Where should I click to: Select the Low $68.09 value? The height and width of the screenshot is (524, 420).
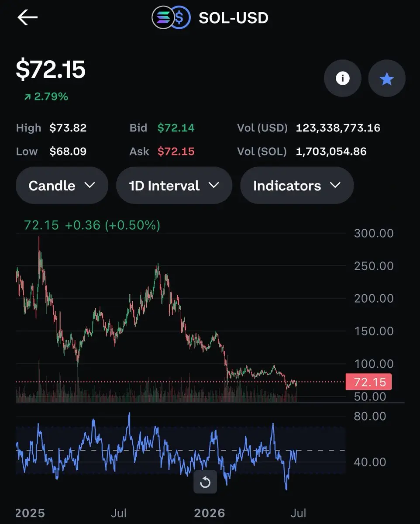pos(68,152)
